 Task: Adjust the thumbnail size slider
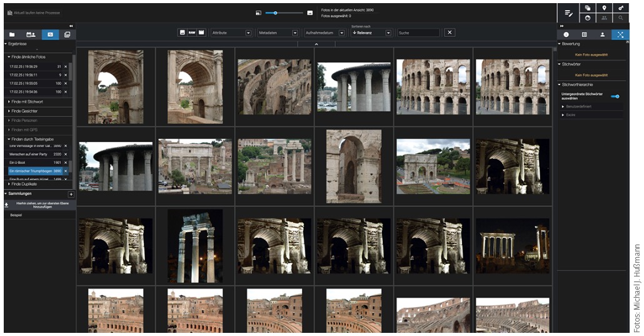(276, 13)
